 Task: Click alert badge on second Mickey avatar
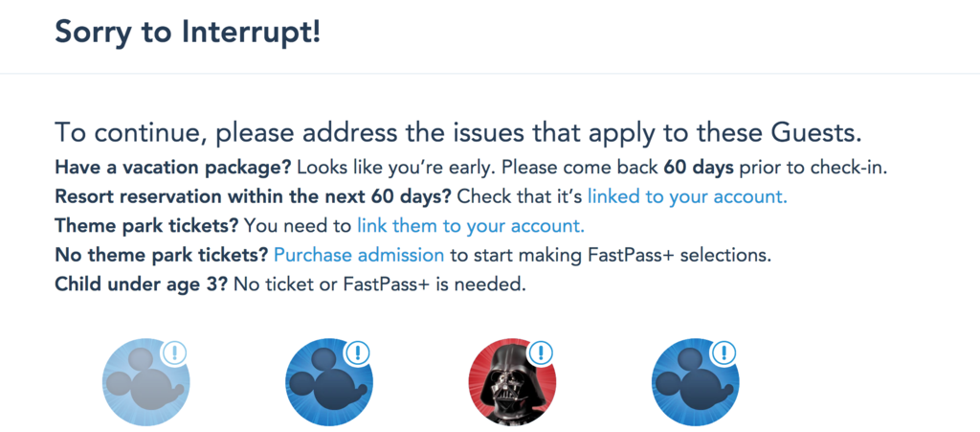click(x=357, y=352)
